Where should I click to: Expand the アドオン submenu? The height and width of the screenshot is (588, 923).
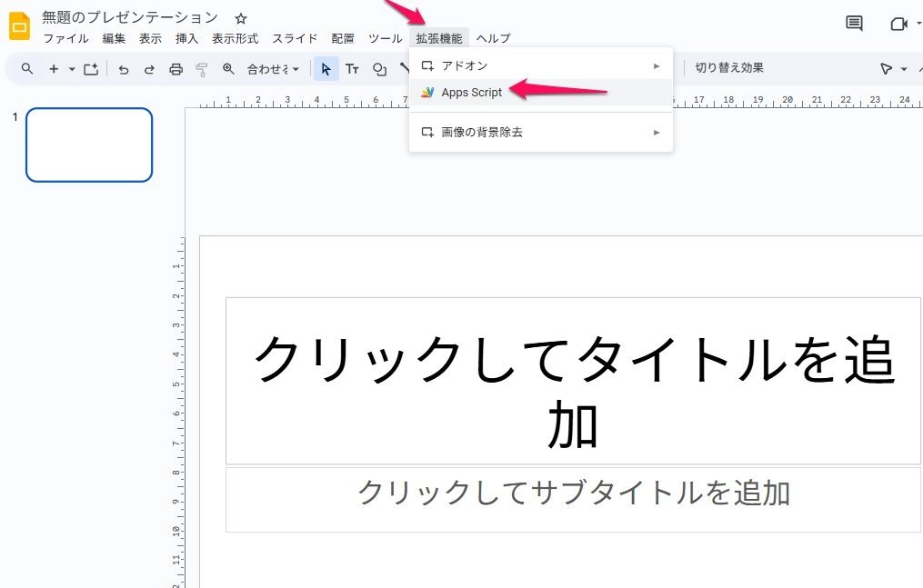click(x=541, y=65)
